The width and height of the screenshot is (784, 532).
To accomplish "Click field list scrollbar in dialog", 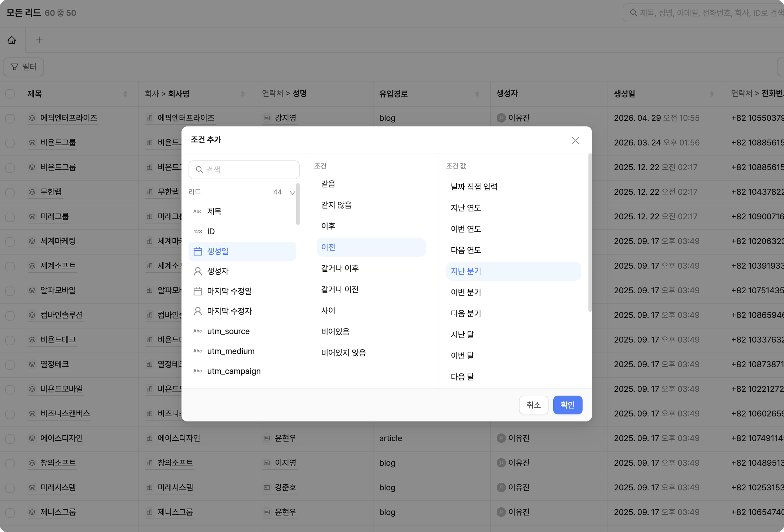I will coord(298,204).
